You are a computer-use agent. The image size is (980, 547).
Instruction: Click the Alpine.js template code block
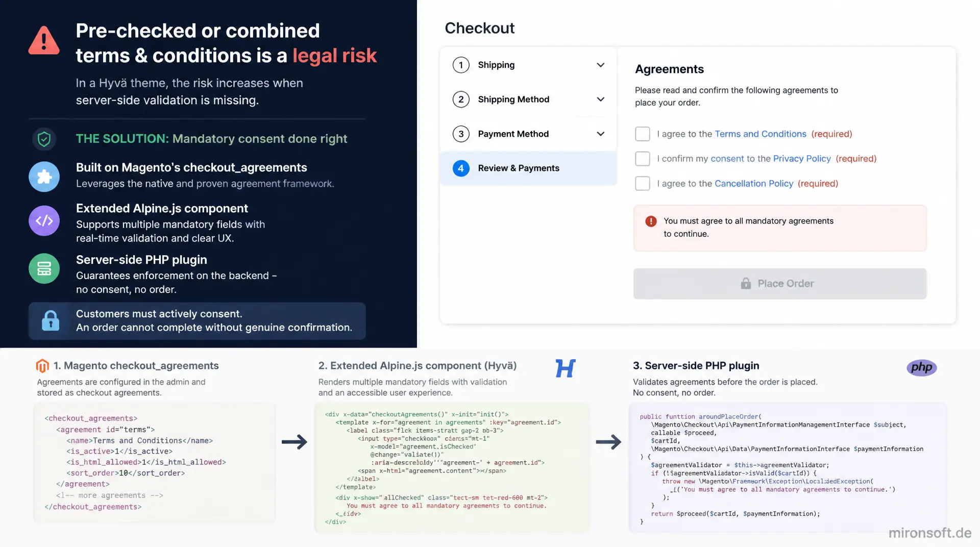coord(452,467)
